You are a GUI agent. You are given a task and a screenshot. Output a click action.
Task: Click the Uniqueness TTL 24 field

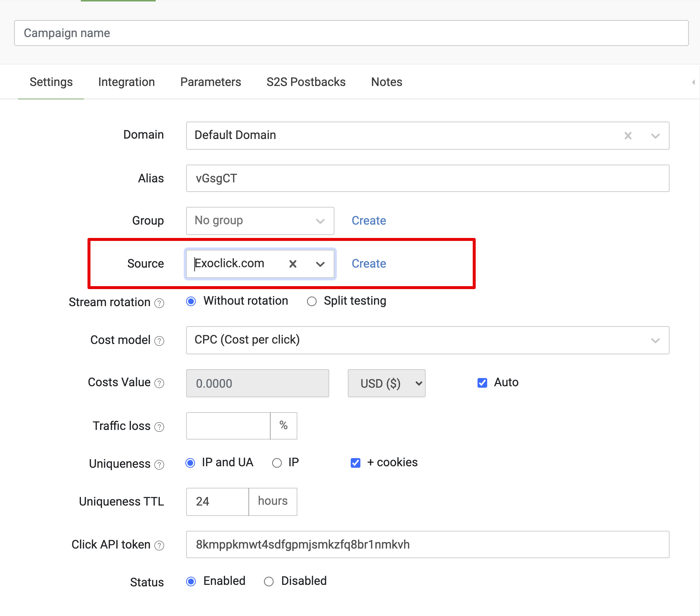[x=217, y=501]
